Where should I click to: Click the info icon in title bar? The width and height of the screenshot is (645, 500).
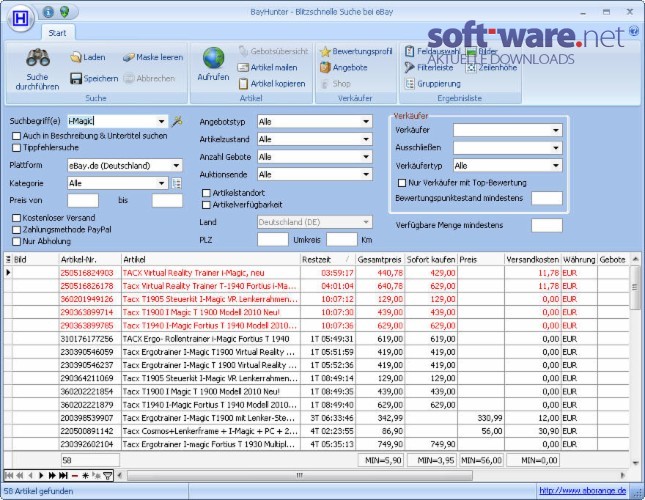(x=48, y=12)
